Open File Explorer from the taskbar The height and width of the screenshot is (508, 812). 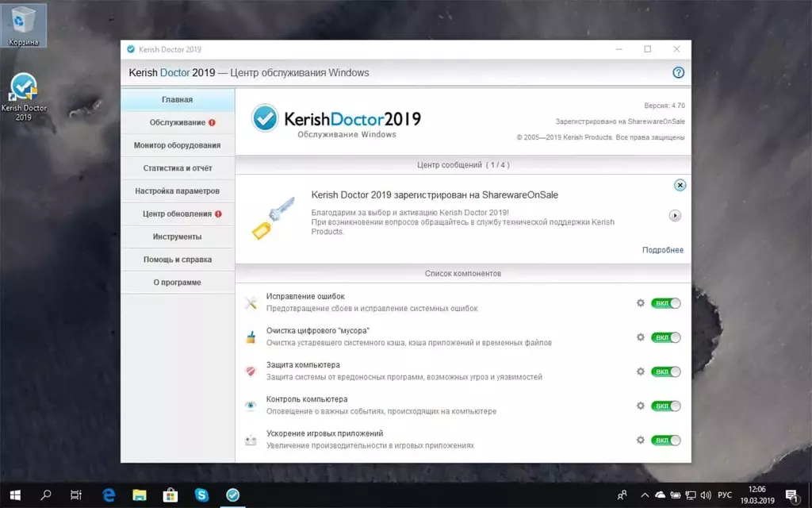[140, 495]
